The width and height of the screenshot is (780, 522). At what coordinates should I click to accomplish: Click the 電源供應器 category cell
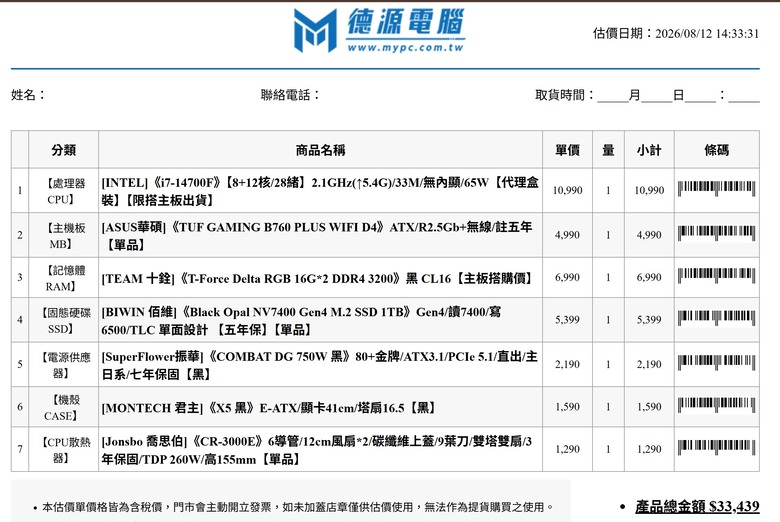point(64,365)
